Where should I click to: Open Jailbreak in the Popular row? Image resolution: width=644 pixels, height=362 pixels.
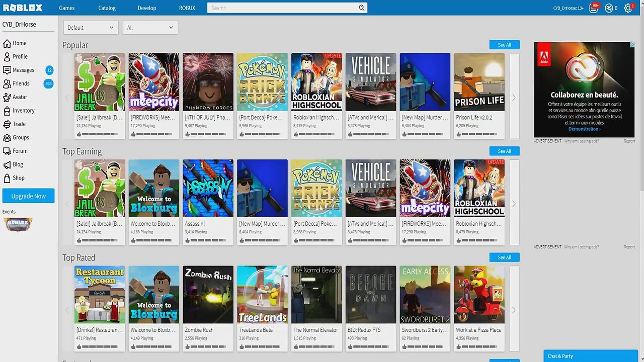pyautogui.click(x=100, y=82)
